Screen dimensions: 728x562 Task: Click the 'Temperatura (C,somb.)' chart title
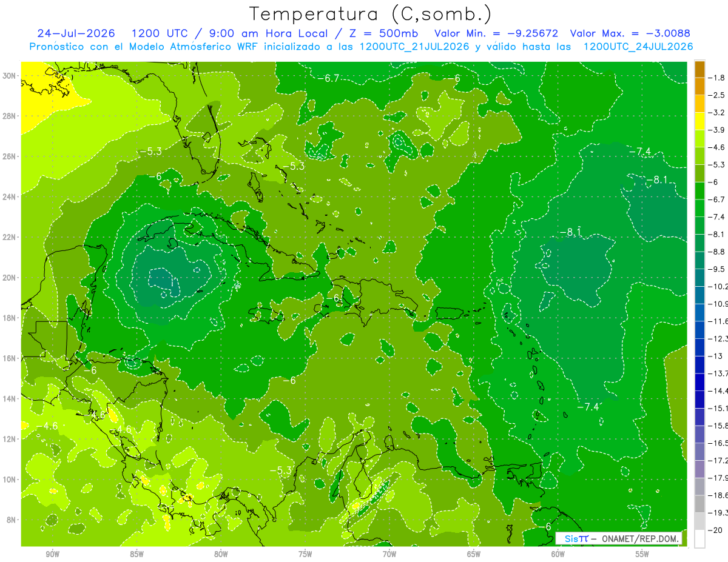pyautogui.click(x=371, y=14)
